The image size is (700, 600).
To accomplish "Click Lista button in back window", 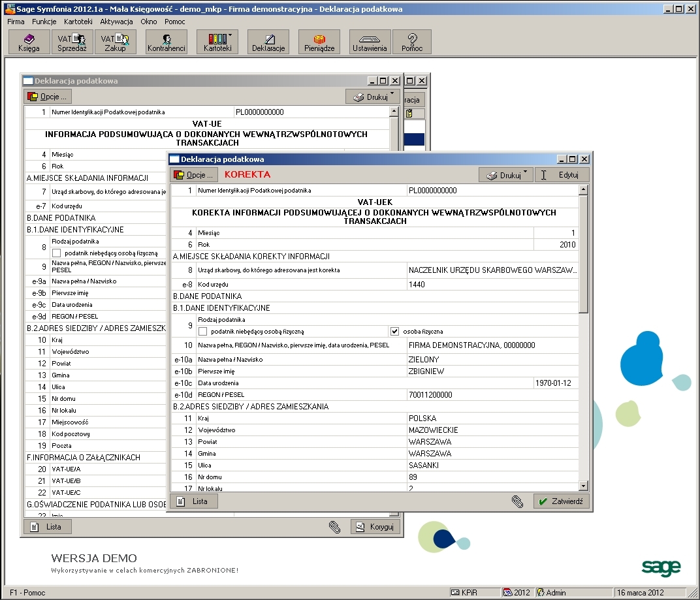I will [x=48, y=527].
